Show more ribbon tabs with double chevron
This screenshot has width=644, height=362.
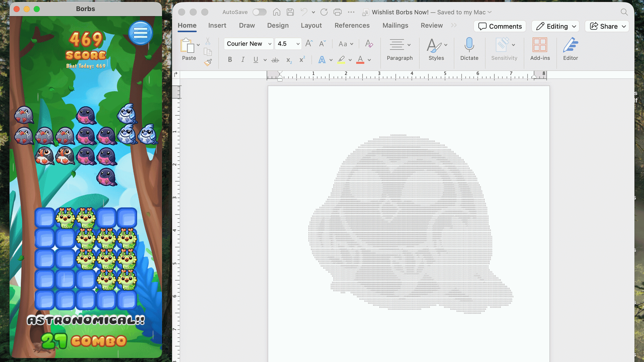click(x=454, y=25)
